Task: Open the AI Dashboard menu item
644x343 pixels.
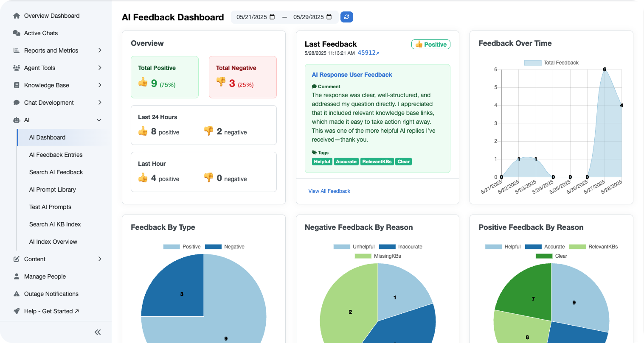Action: click(x=62, y=137)
